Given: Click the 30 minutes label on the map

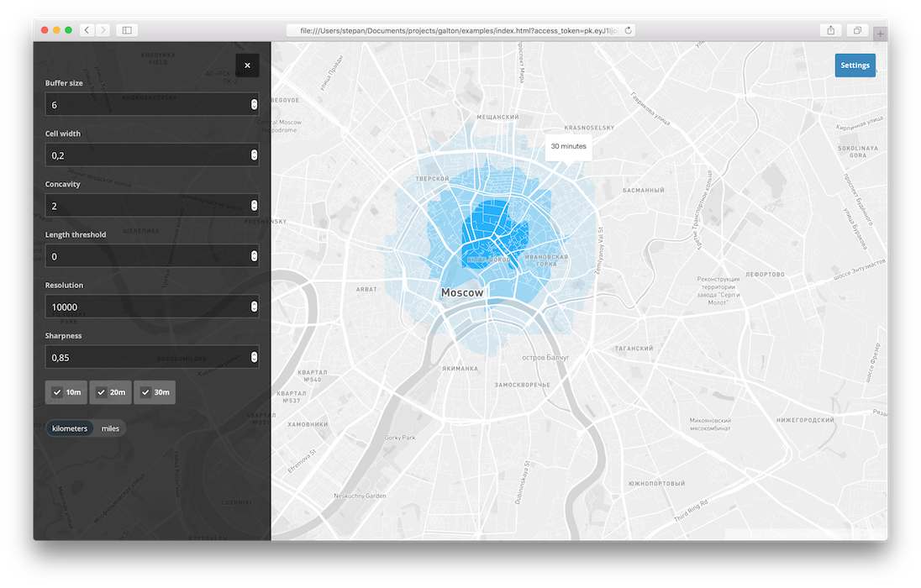Looking at the screenshot, I should point(567,145).
